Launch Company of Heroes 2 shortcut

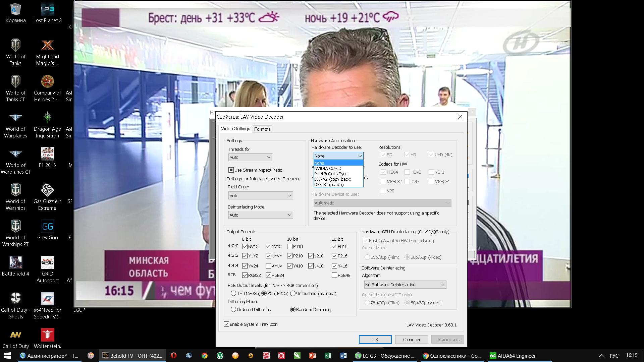[47, 88]
